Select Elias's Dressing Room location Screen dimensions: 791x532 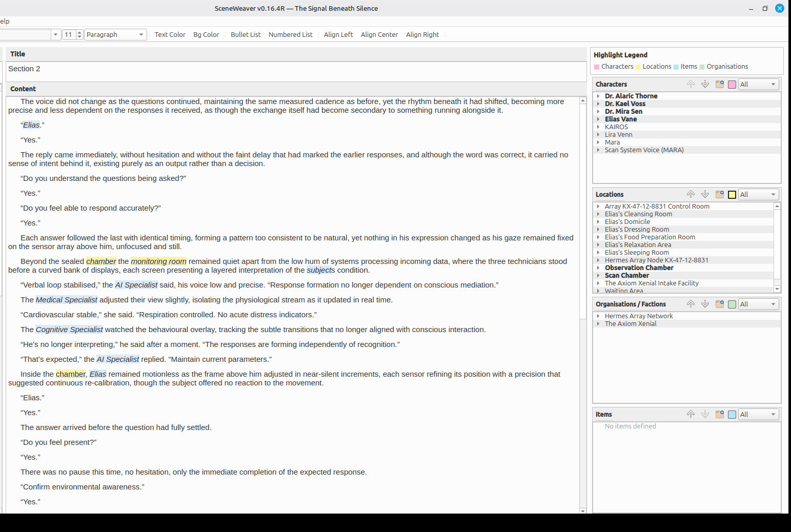click(683, 229)
